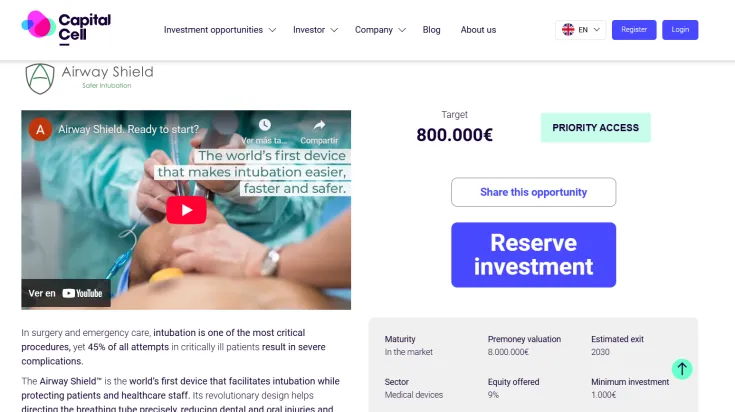This screenshot has height=412, width=735.
Task: Click the Capital Cell logo
Action: 66,28
